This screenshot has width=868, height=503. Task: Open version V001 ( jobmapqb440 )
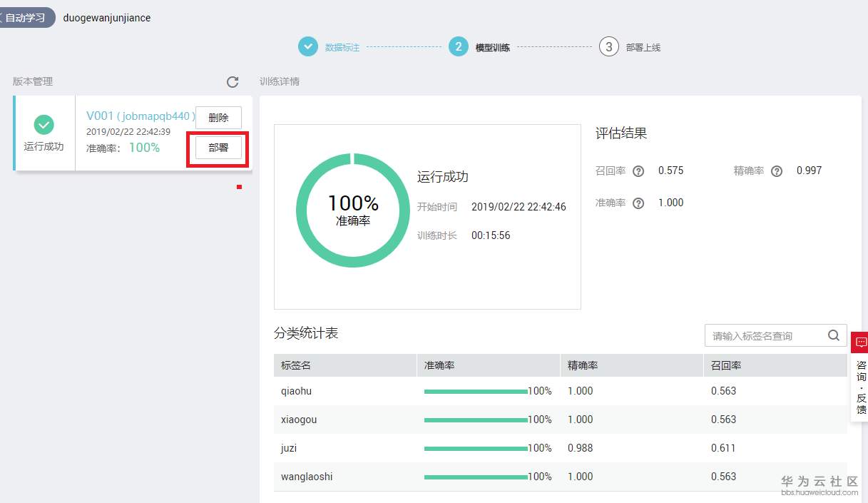[141, 116]
